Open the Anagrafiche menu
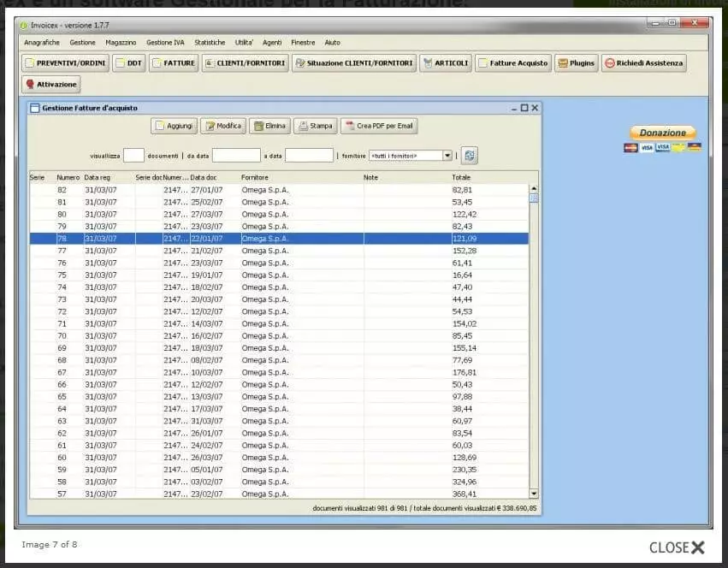 tap(42, 42)
